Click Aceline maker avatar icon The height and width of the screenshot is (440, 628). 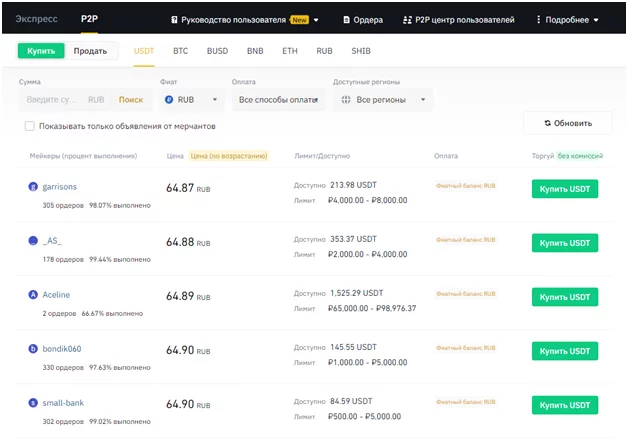pos(33,295)
